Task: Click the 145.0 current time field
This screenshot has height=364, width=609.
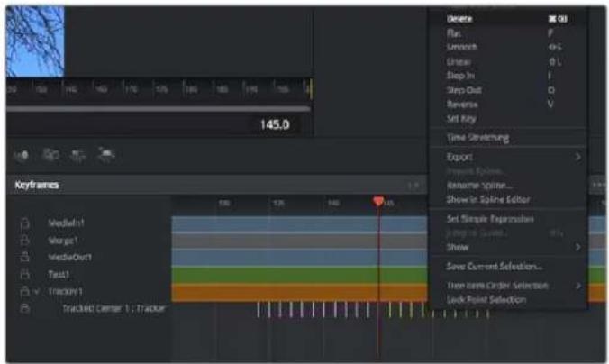Action: click(275, 124)
